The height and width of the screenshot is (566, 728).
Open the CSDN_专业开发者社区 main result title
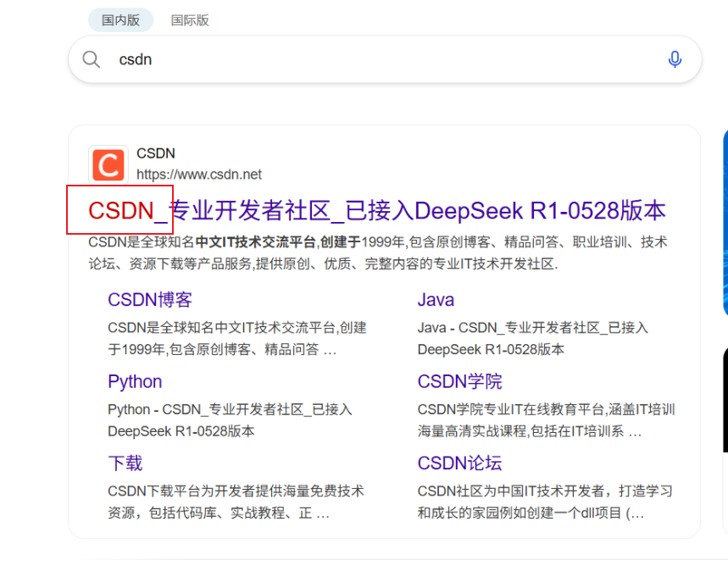[377, 211]
